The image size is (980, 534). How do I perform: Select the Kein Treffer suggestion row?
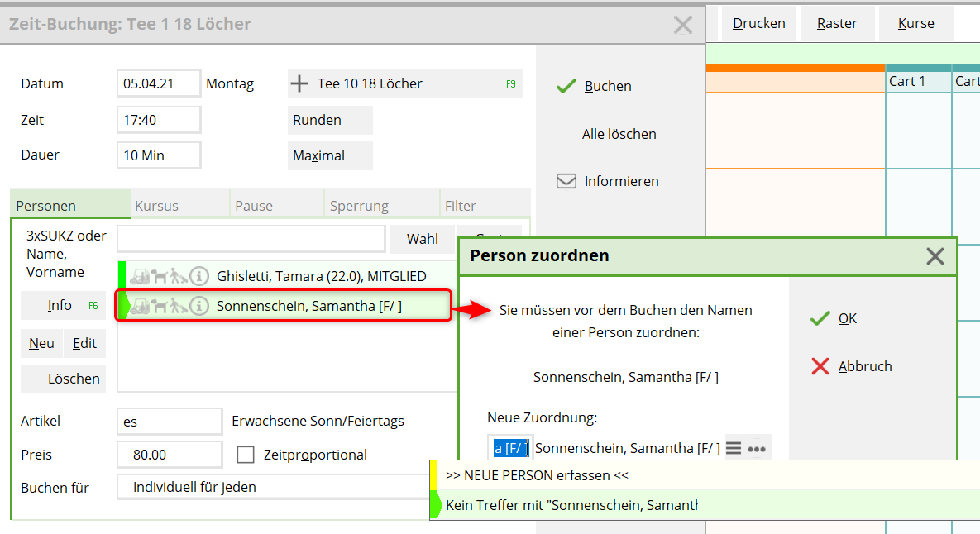(x=705, y=504)
